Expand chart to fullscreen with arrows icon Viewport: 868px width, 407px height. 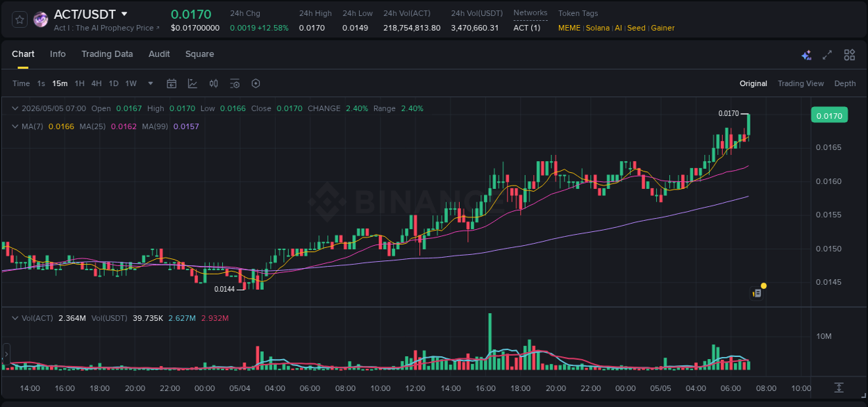pyautogui.click(x=827, y=55)
